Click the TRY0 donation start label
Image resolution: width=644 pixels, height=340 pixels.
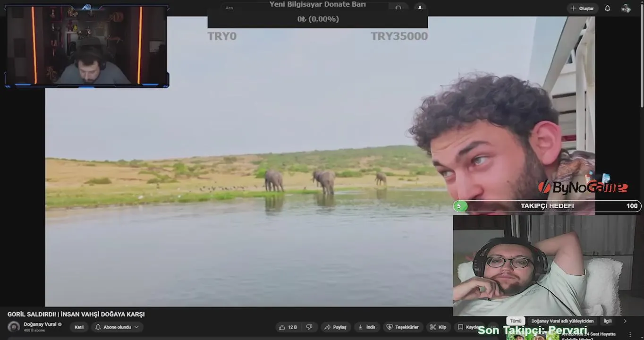point(222,36)
